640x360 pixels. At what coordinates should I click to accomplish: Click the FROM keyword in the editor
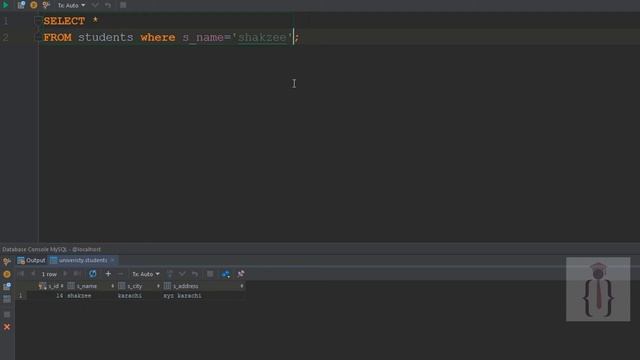57,38
